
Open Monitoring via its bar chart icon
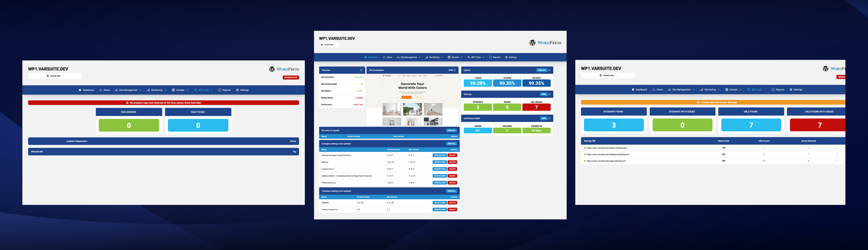pos(427,57)
